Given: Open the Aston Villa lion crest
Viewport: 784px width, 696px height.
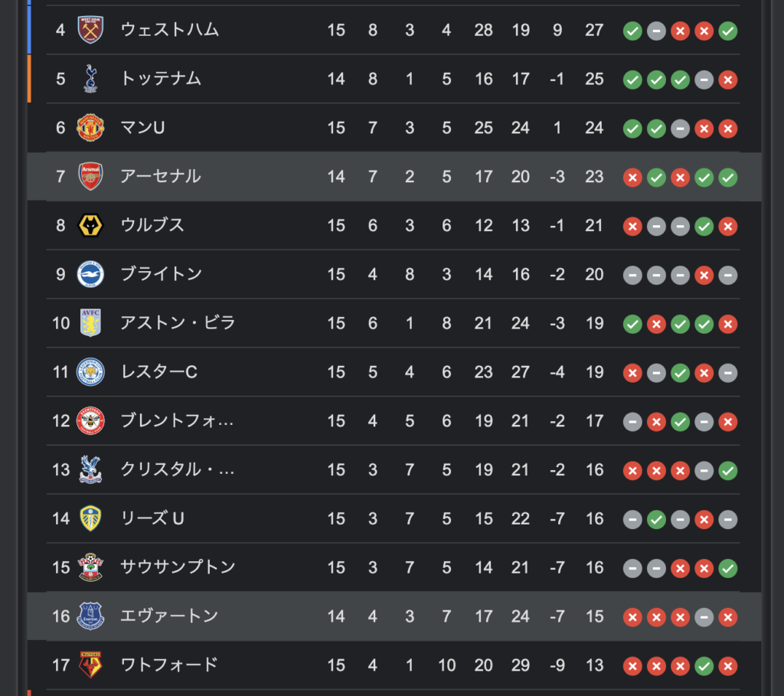Looking at the screenshot, I should [x=90, y=322].
